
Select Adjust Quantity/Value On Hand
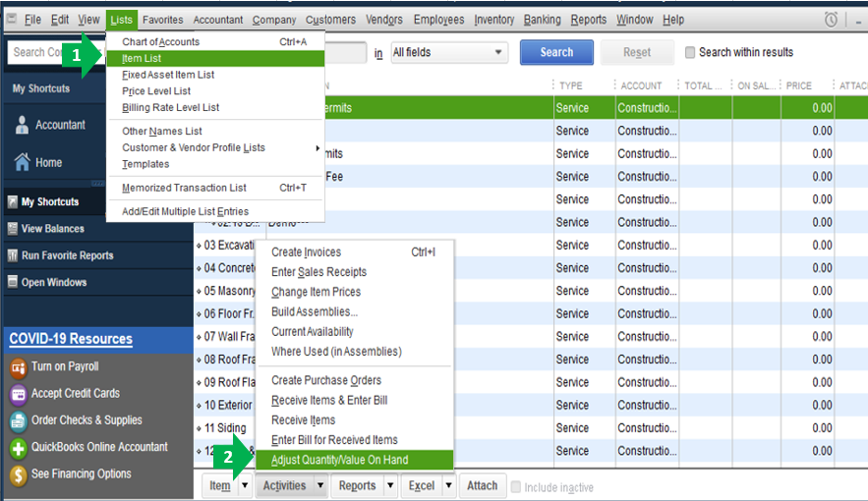click(355, 460)
